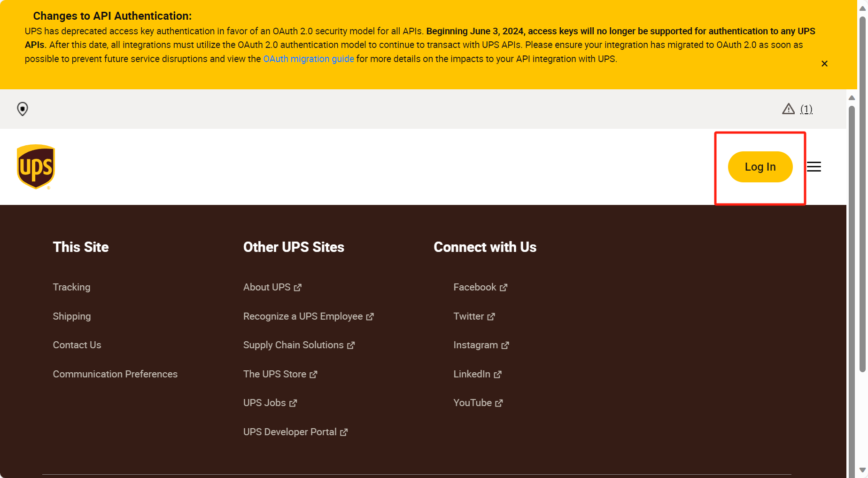Click the external-link icon beside Facebook

point(504,287)
